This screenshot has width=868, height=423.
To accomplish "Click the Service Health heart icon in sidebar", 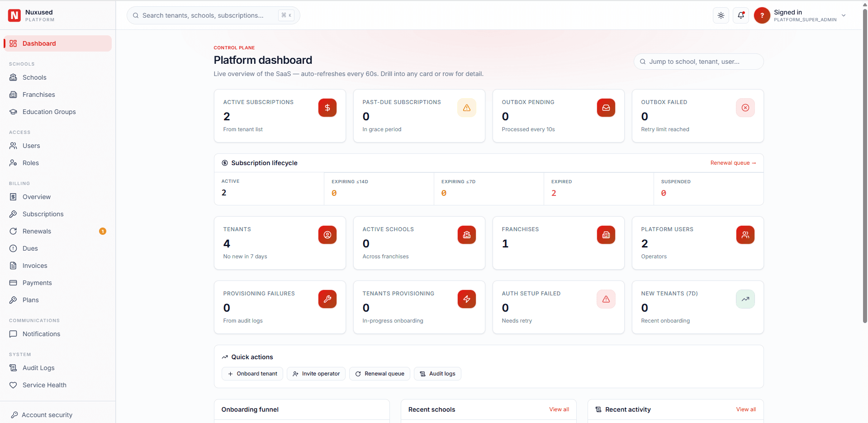I will click(x=13, y=385).
